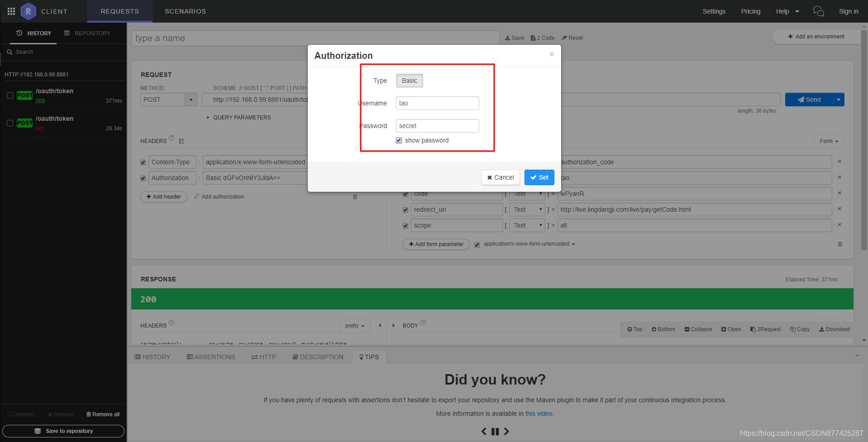The height and width of the screenshot is (442, 868).
Task: Click the Username input field
Action: coord(438,103)
